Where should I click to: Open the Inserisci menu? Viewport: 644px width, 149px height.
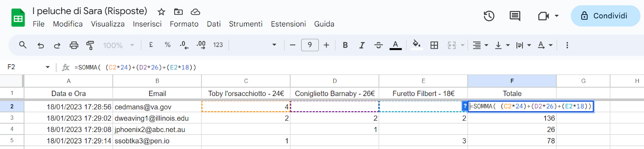[x=147, y=24]
